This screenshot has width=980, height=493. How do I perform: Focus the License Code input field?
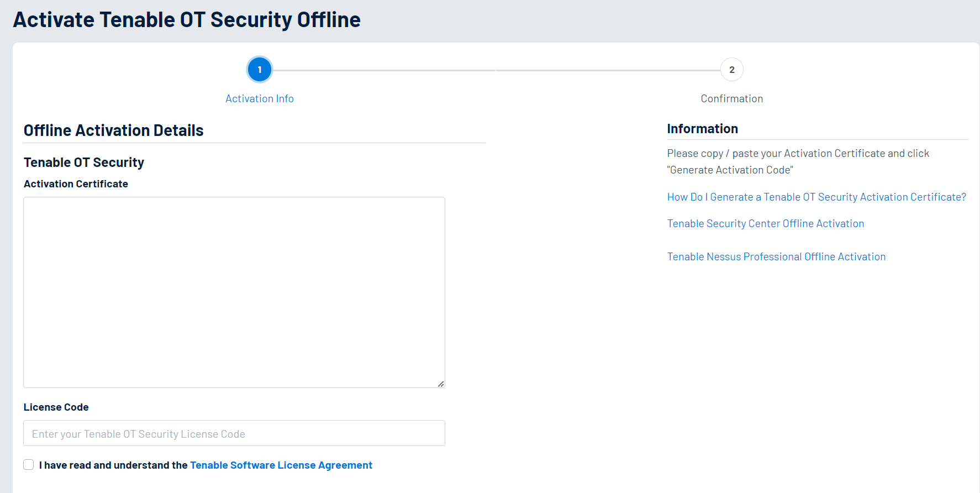click(x=234, y=433)
